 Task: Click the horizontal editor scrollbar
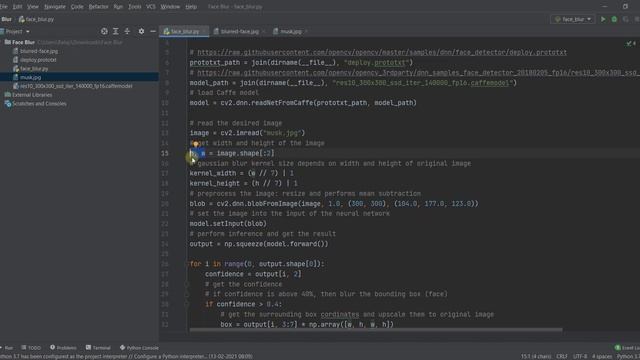[376, 330]
